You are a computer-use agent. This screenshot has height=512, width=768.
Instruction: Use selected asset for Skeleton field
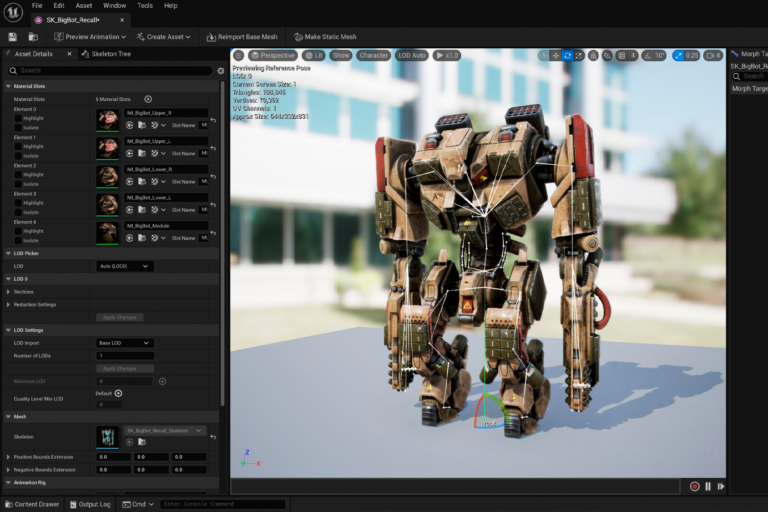point(129,442)
